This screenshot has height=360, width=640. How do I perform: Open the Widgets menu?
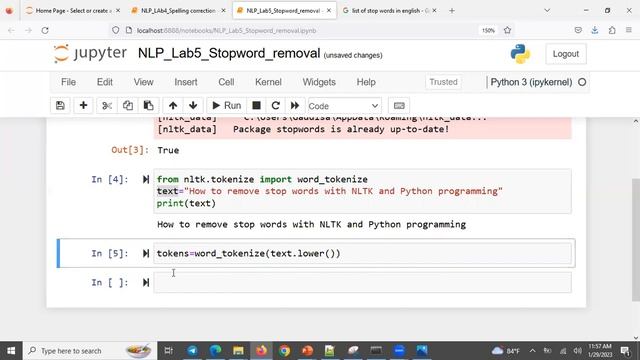pos(319,82)
